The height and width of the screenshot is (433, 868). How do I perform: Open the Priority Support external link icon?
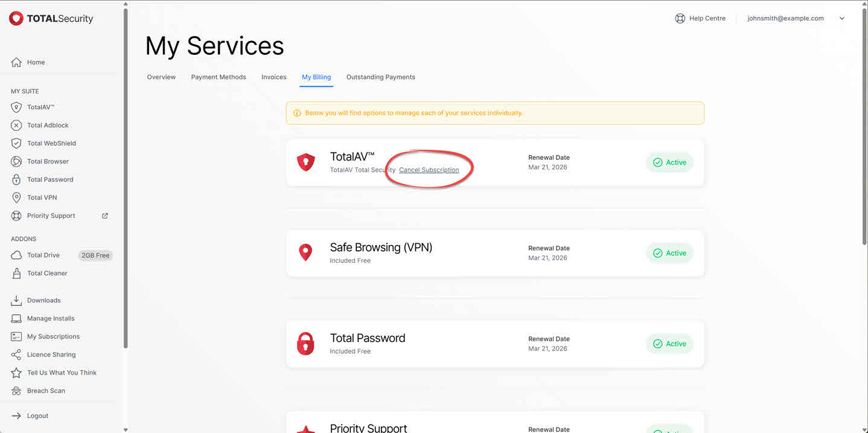tap(105, 216)
